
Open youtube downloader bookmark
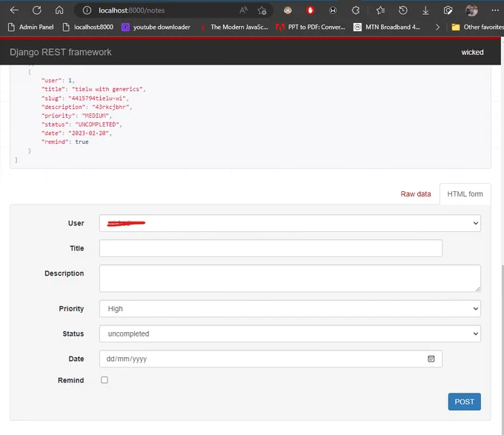(x=156, y=27)
